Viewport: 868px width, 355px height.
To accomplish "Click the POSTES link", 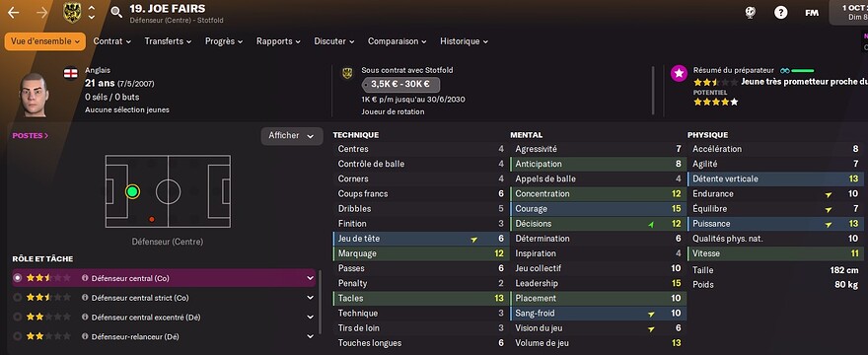I will [30, 136].
